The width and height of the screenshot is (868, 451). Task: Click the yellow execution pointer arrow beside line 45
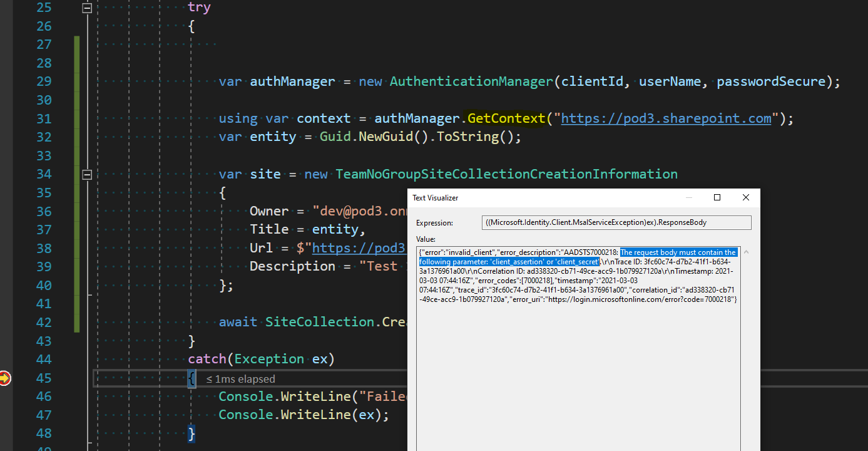click(5, 378)
